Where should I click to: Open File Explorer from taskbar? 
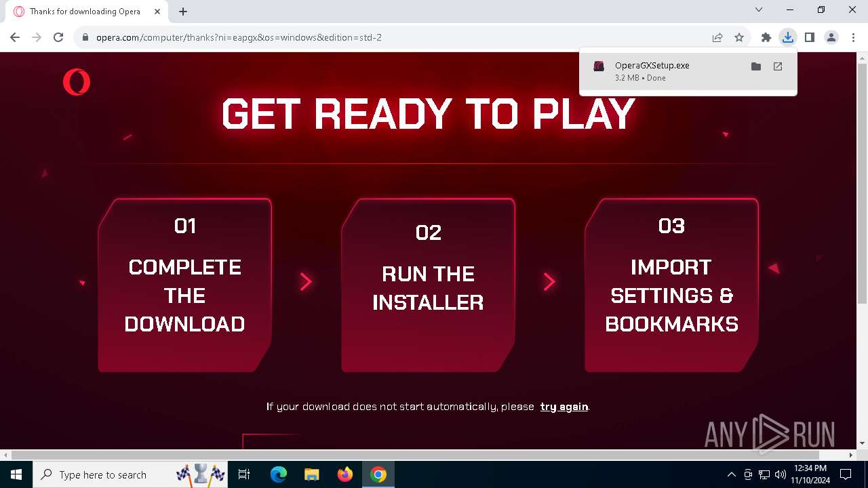coord(312,474)
